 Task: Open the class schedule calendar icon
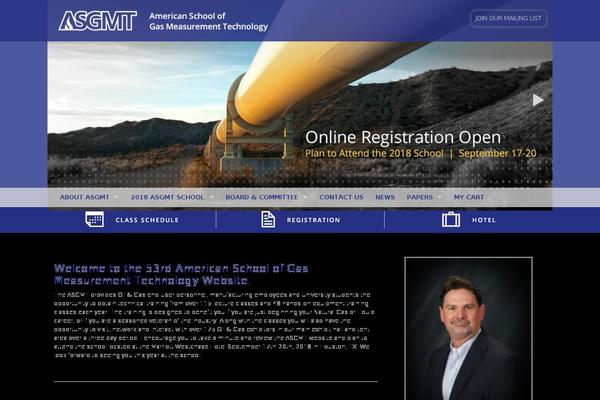[x=94, y=220]
